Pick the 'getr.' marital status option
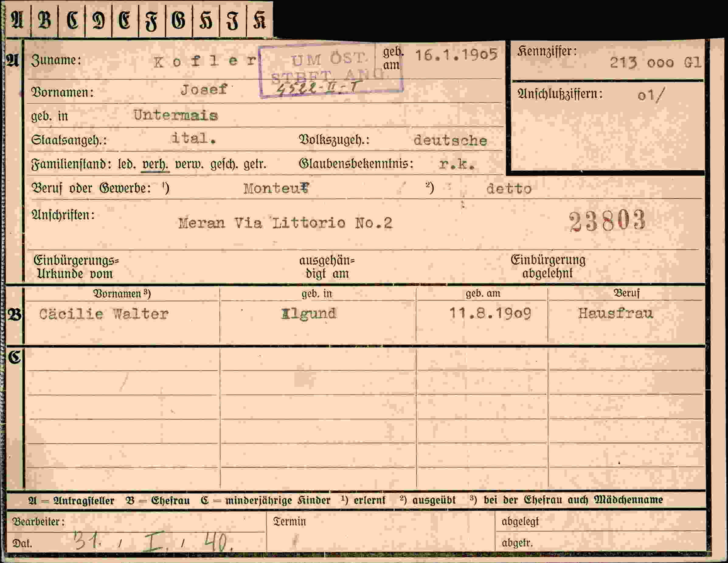Image resolution: width=728 pixels, height=563 pixels. point(255,164)
